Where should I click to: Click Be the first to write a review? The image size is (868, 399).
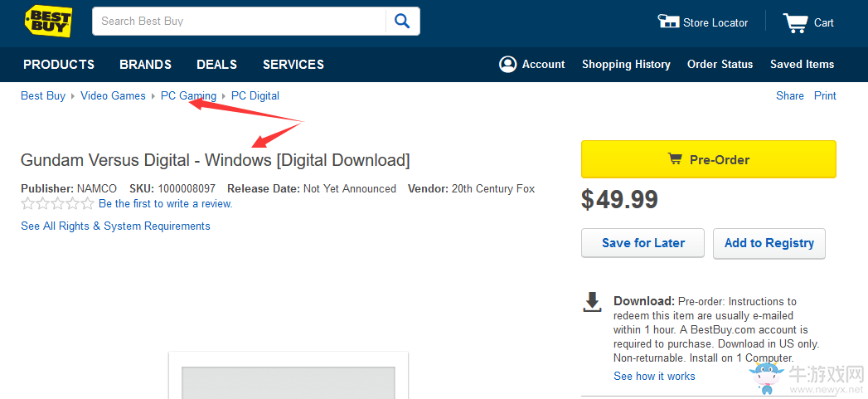click(166, 204)
